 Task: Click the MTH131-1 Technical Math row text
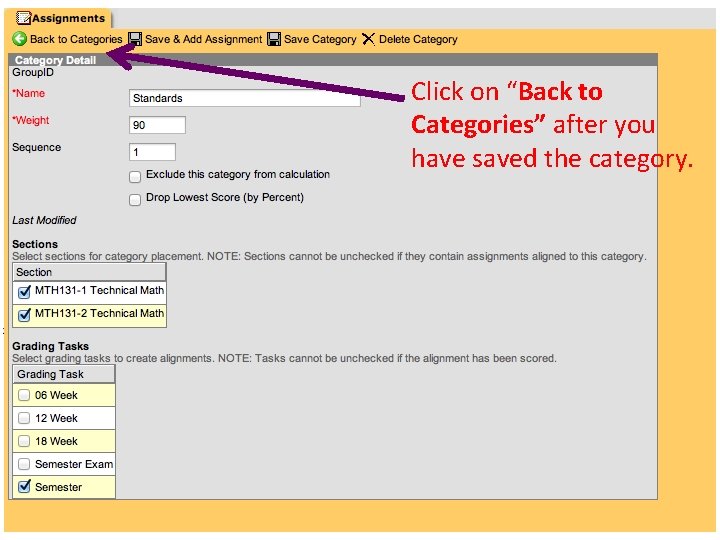coord(99,290)
